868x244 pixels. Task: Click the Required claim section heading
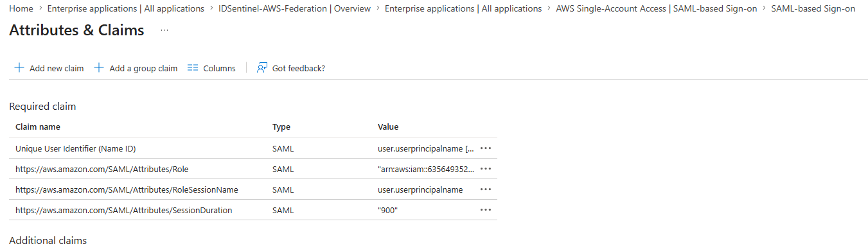[x=42, y=106]
